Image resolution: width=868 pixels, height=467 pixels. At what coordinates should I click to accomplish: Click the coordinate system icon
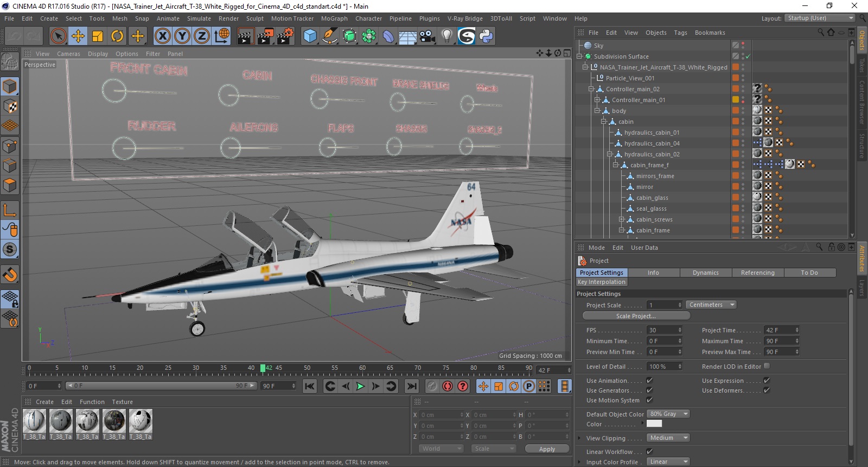tap(221, 36)
